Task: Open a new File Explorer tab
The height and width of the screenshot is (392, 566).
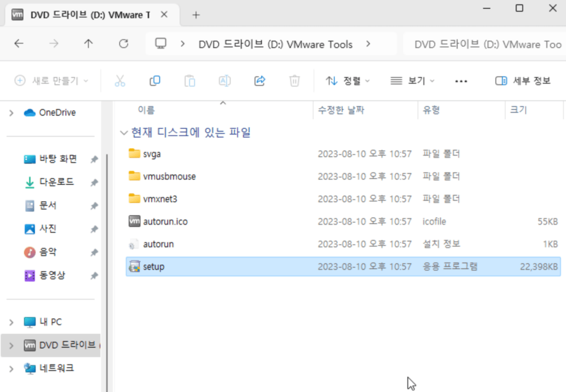Action: click(x=196, y=15)
